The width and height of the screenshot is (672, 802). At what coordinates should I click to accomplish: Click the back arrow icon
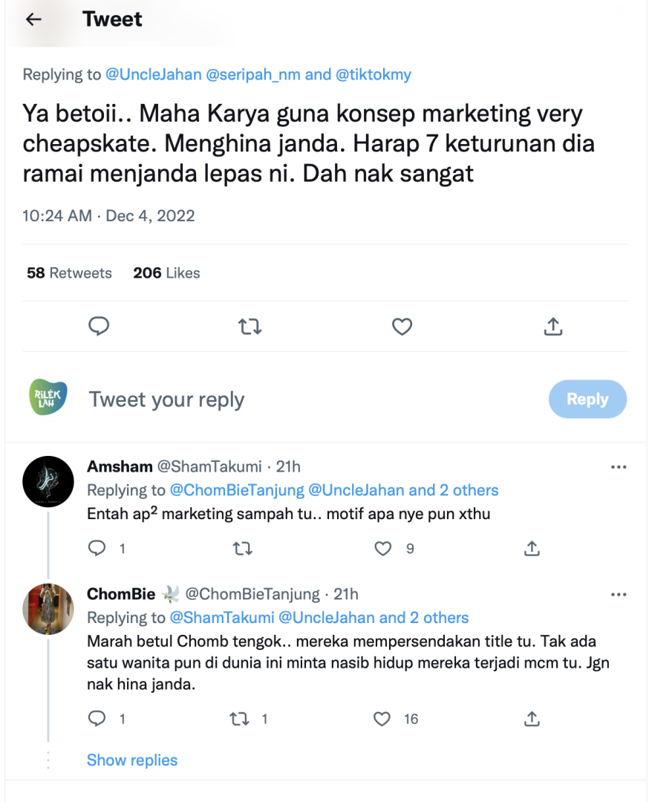coord(33,20)
